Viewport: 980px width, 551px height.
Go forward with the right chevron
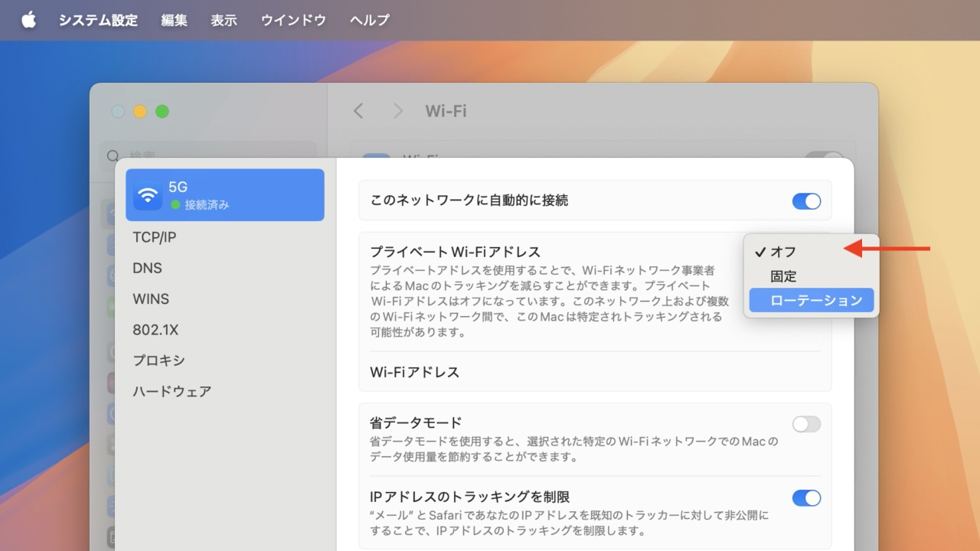coord(398,111)
